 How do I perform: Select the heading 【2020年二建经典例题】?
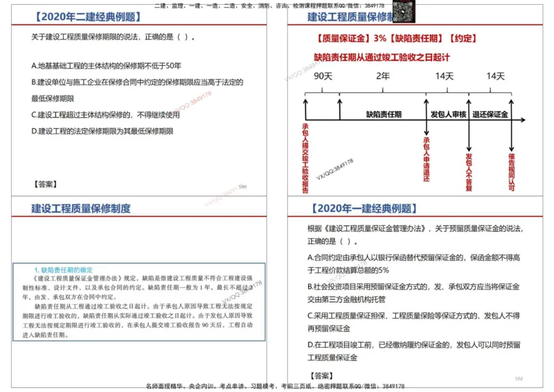[x=88, y=17]
